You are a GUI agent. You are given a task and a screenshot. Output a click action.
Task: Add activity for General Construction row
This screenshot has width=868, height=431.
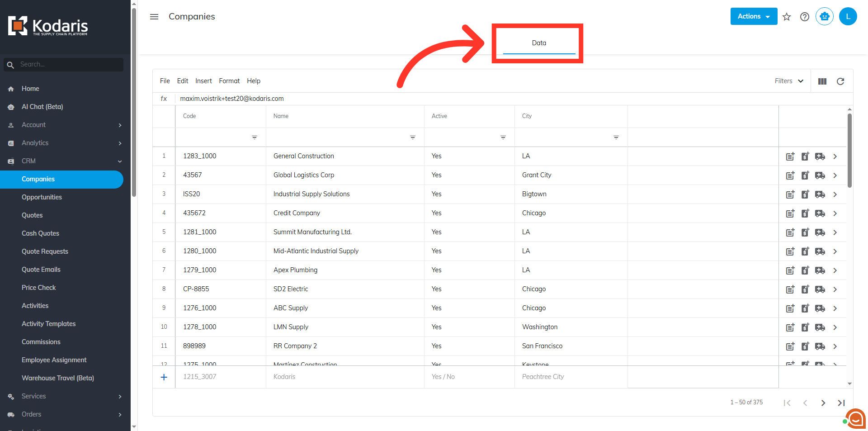[x=790, y=156]
